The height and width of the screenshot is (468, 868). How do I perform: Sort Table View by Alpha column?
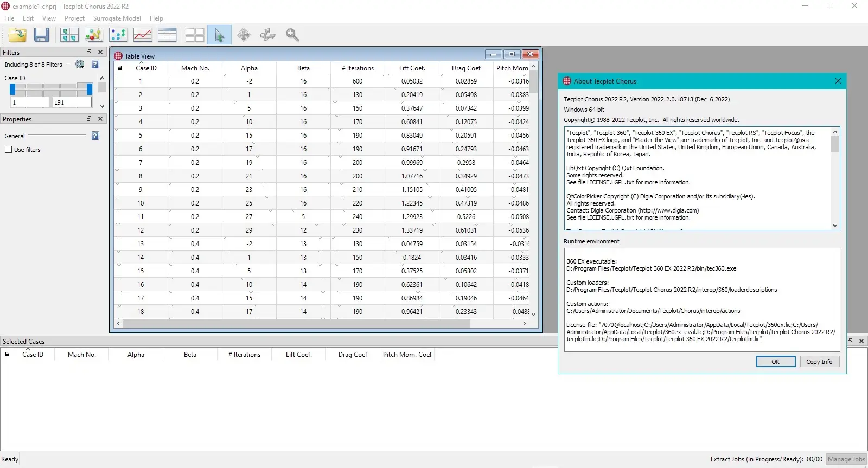pos(249,68)
